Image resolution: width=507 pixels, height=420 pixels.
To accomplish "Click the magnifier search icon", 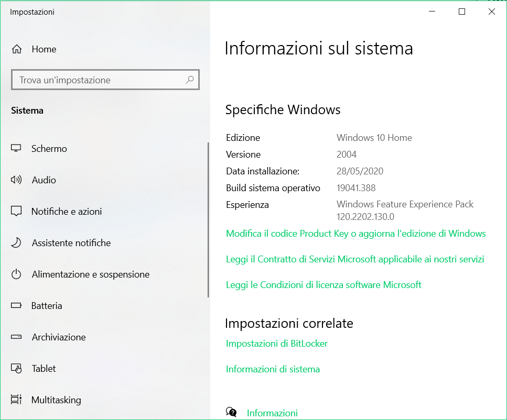I will (x=190, y=80).
